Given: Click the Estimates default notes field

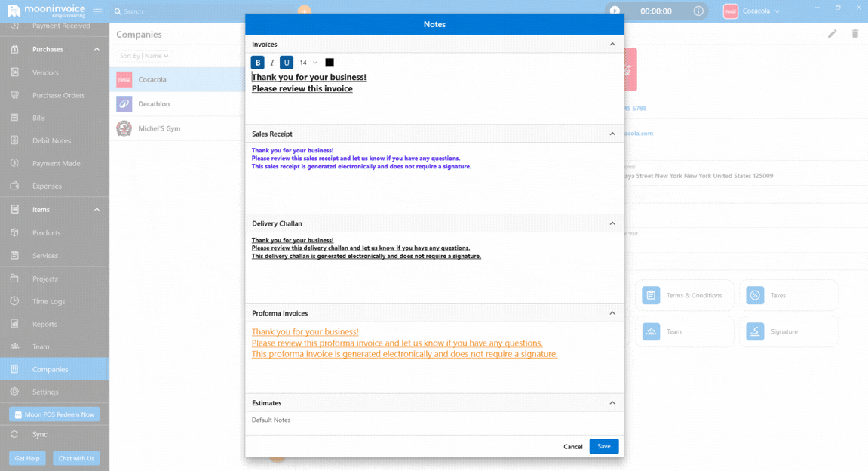Looking at the screenshot, I should pos(434,420).
